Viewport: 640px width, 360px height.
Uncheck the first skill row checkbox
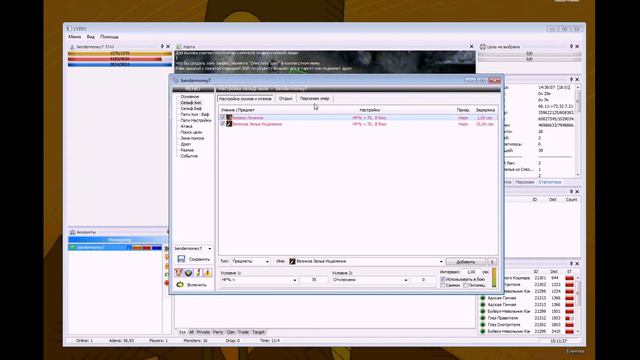(222, 118)
